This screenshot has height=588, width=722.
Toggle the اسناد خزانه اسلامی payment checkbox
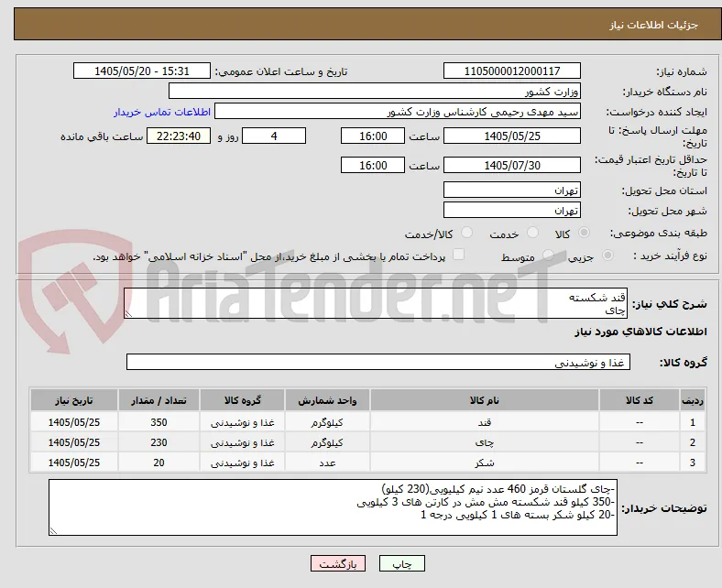tap(459, 255)
